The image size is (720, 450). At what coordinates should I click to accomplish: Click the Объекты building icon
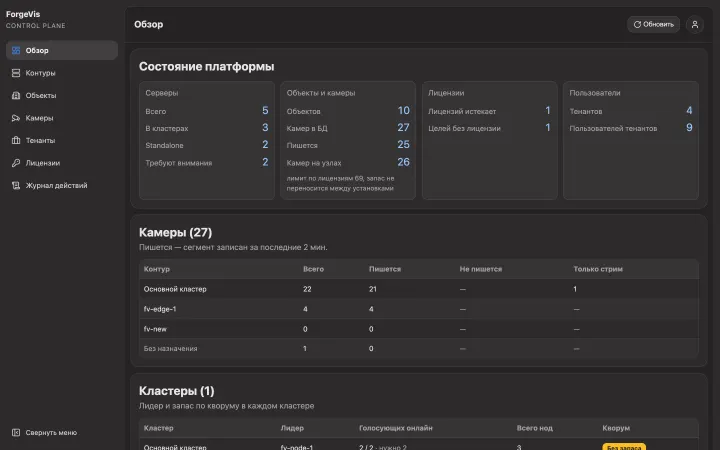point(16,96)
